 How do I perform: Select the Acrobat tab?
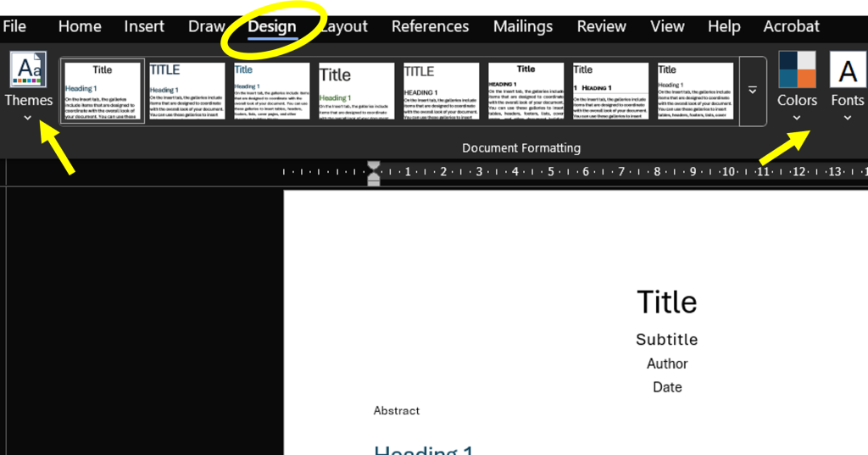(x=791, y=26)
